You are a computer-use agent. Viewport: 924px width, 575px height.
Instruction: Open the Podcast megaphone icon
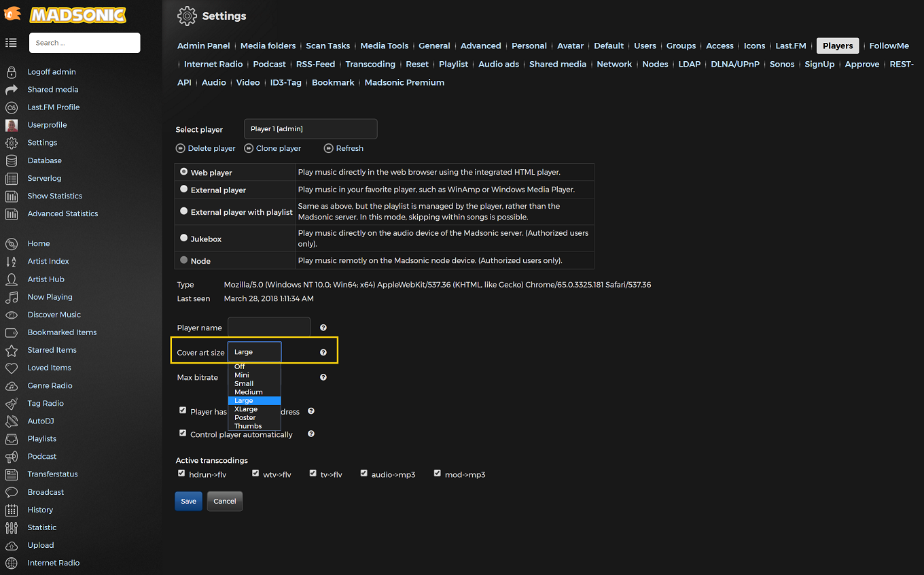[x=12, y=457]
